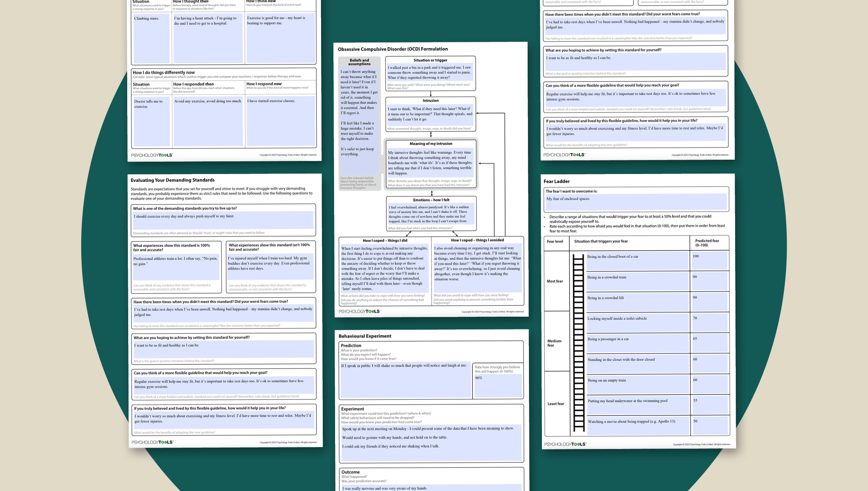Select 'Being in the closed boot of a car' field

coord(637,261)
